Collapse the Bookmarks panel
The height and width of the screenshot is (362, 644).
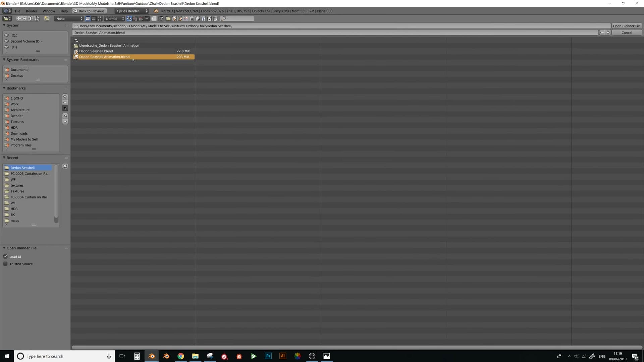point(4,88)
